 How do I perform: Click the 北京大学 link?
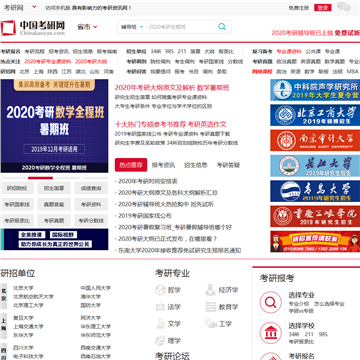(x=23, y=288)
